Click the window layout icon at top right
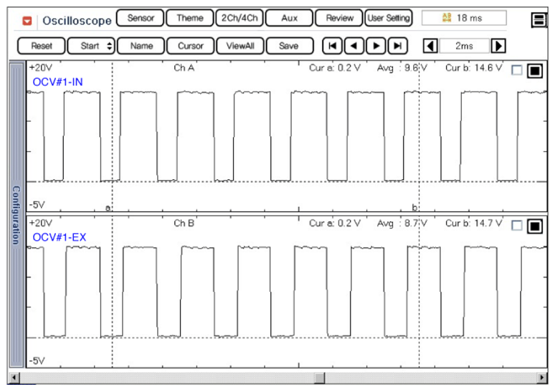Viewport: 555px width, 392px height. click(x=539, y=20)
